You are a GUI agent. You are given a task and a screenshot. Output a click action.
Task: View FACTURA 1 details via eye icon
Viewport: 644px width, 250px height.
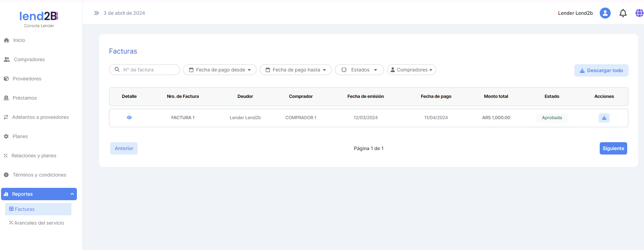[x=129, y=117]
